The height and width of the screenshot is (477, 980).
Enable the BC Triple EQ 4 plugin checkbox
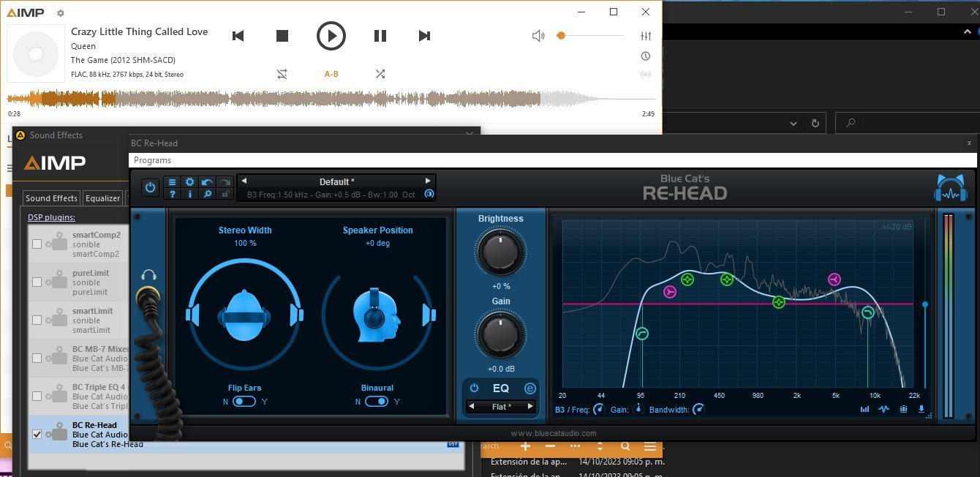(x=37, y=396)
